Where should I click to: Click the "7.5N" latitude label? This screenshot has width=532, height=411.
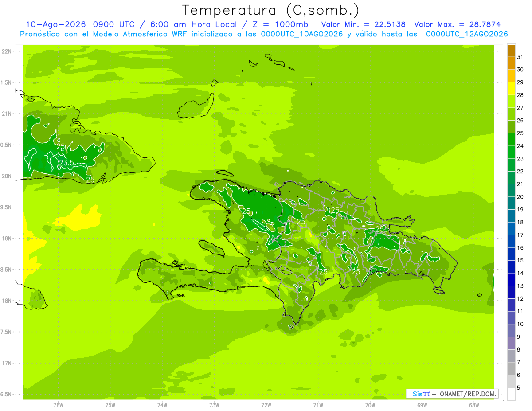(6, 332)
